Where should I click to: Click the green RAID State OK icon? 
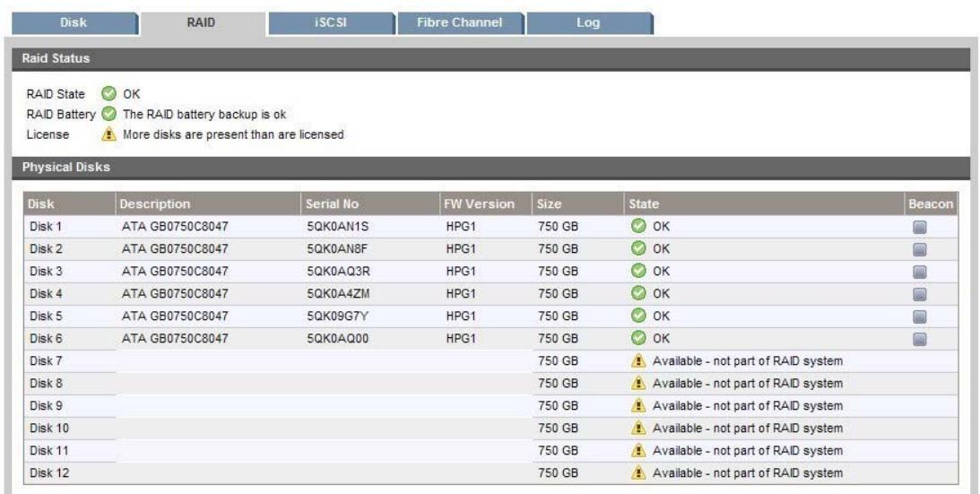pos(108,94)
